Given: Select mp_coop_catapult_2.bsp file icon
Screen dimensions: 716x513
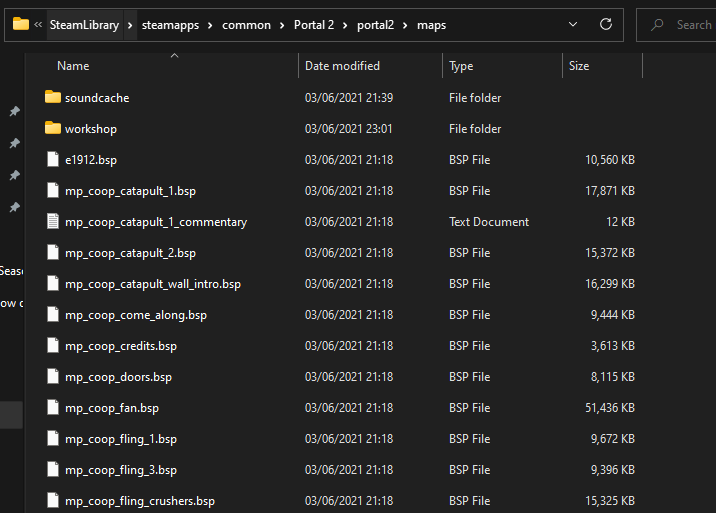Looking at the screenshot, I should tap(53, 252).
